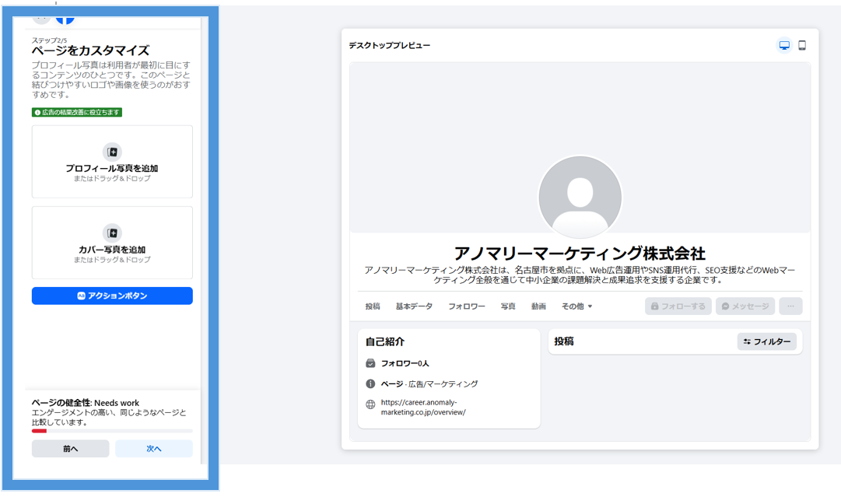The width and height of the screenshot is (841, 504).
Task: Click the info icon beside ページ
Action: tap(370, 384)
